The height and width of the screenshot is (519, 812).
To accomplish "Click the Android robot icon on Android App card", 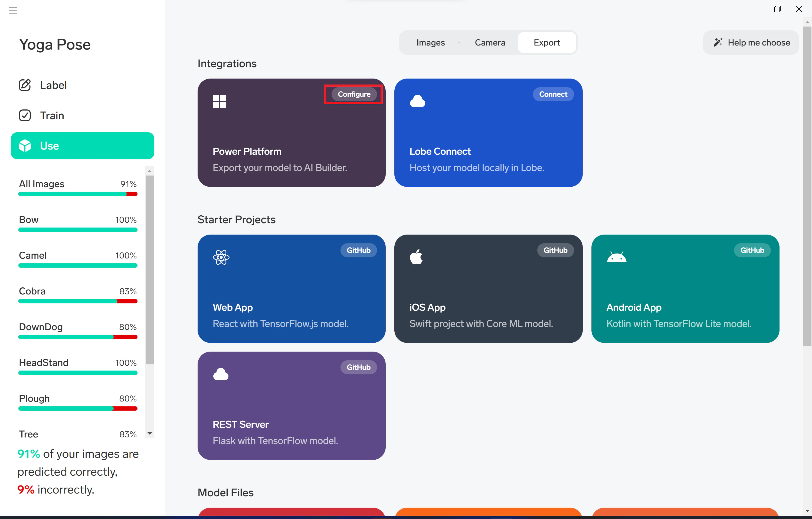I will [x=616, y=257].
